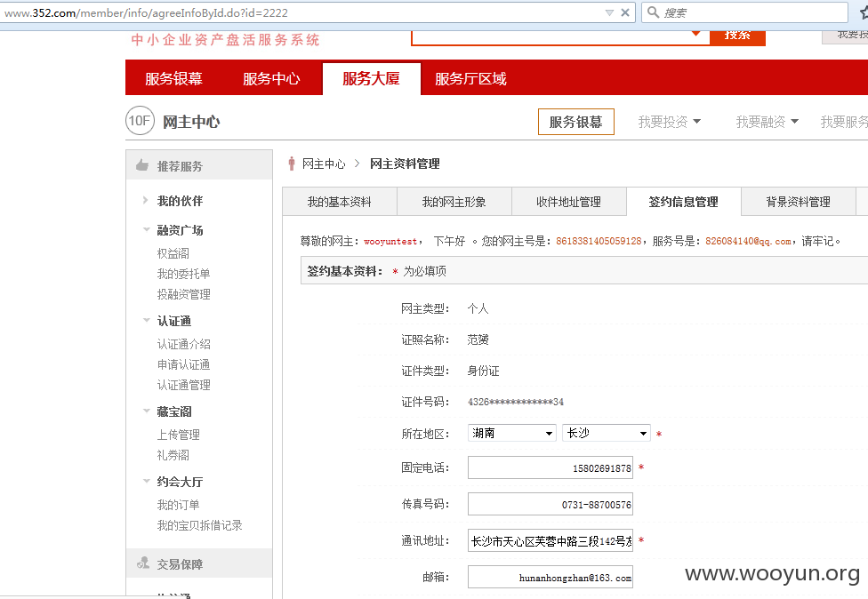The image size is (868, 599).
Task: Open the 长沙 city dropdown
Action: tap(607, 433)
